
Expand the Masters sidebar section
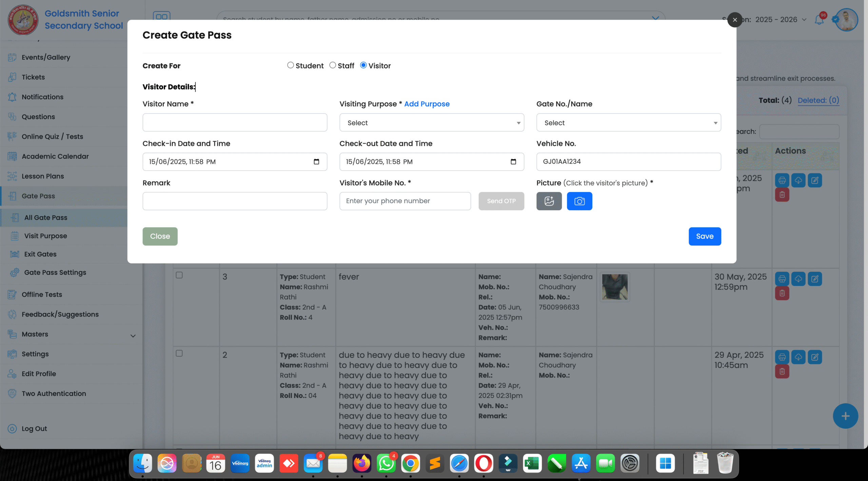(x=35, y=334)
